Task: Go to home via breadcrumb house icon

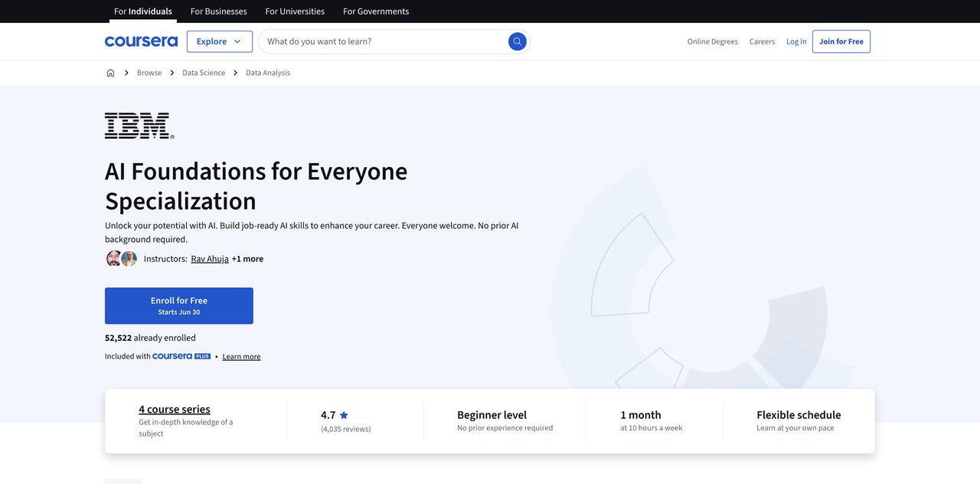Action: [110, 73]
